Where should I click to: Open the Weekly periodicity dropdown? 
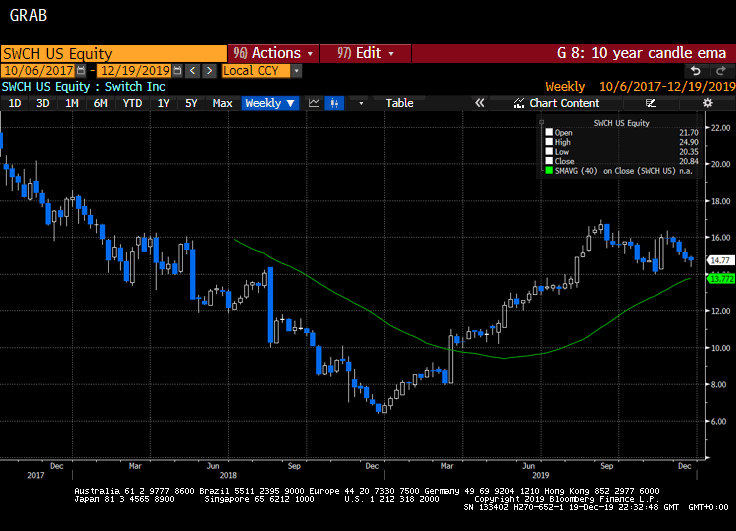point(270,103)
